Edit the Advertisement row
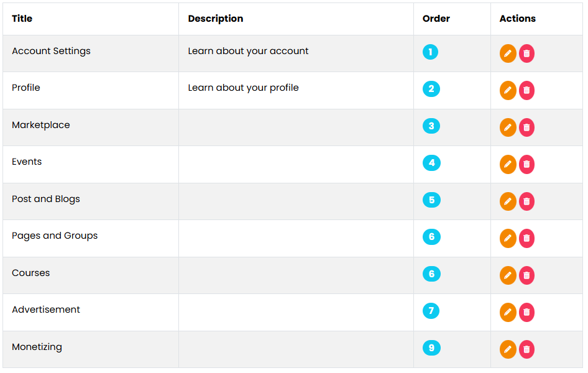 pos(508,312)
